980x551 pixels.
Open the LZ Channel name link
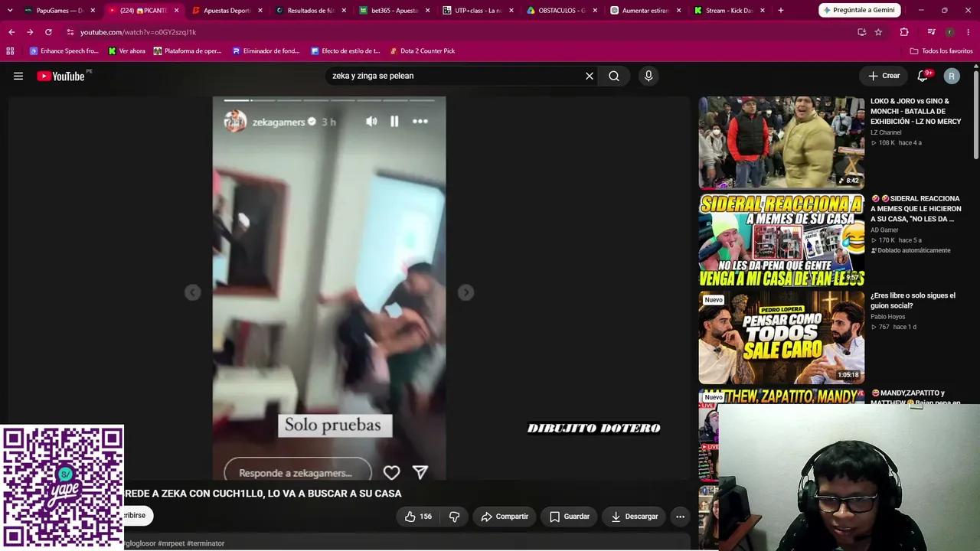point(886,132)
